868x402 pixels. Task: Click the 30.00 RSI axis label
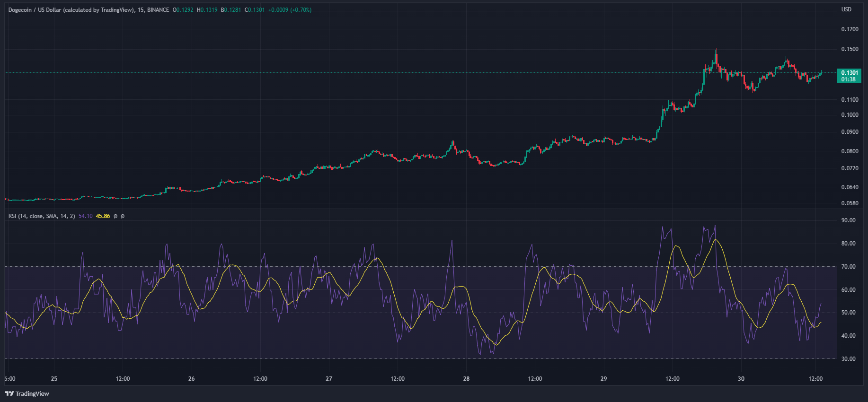pos(848,359)
